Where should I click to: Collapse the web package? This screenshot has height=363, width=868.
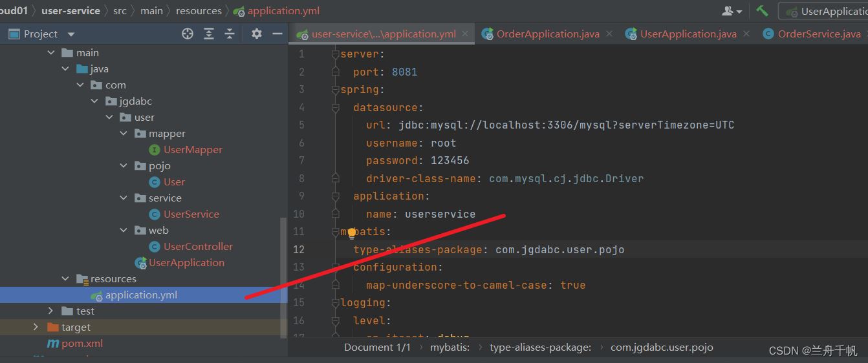[x=124, y=231]
